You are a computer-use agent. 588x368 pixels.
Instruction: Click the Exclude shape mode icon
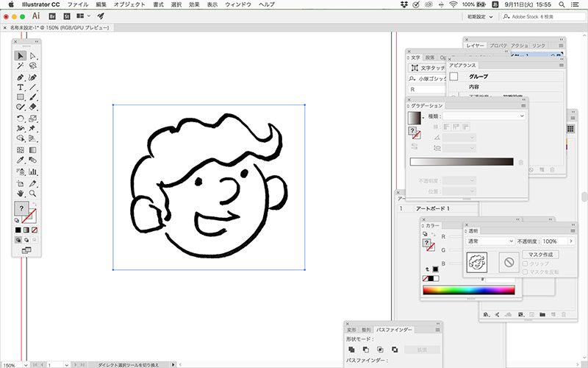pyautogui.click(x=395, y=350)
